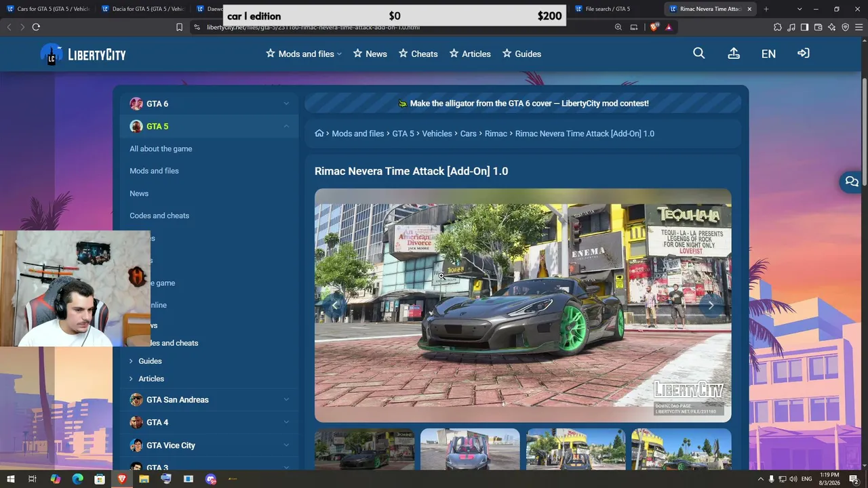Show the next image in the gallery
Viewport: 868px width, 488px height.
711,306
